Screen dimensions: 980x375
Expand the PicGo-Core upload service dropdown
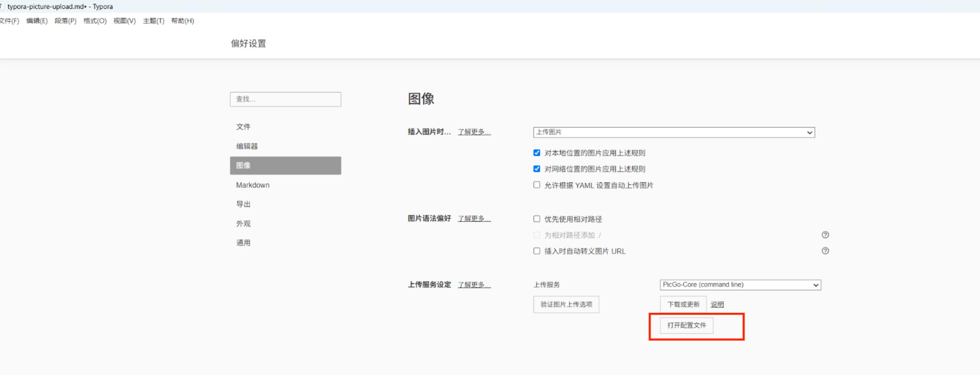740,285
